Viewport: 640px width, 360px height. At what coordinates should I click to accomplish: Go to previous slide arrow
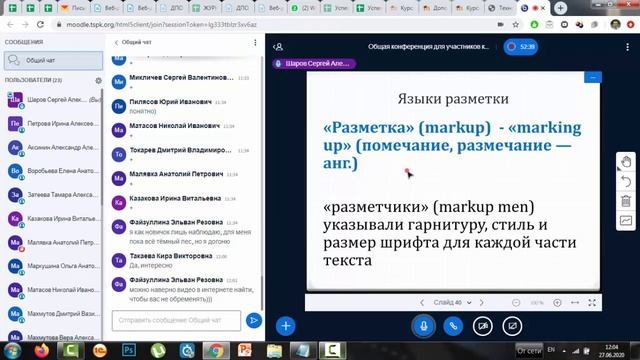pyautogui.click(x=422, y=303)
